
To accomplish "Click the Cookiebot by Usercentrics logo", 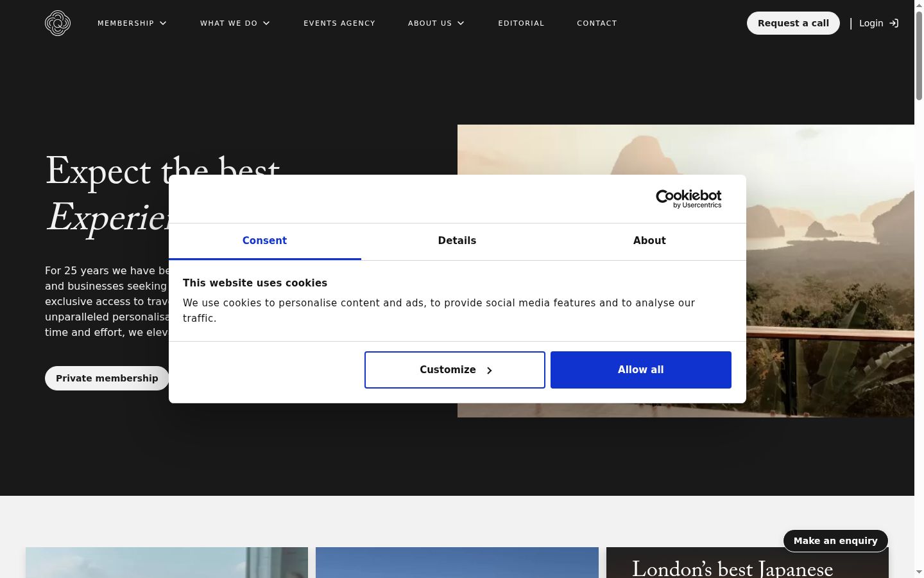I will pos(689,198).
